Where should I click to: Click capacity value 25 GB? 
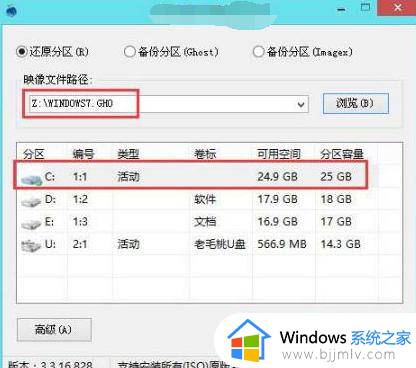click(336, 177)
